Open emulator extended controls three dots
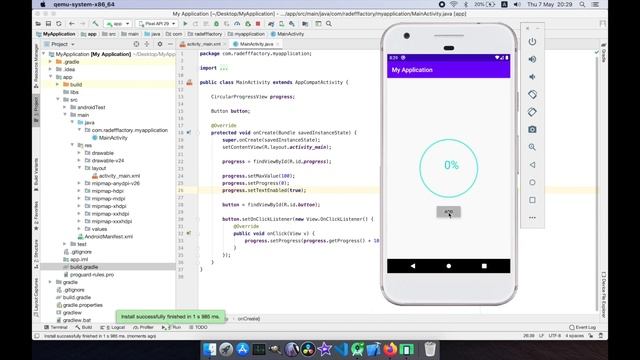Screen dimensions: 640x360 532,218
